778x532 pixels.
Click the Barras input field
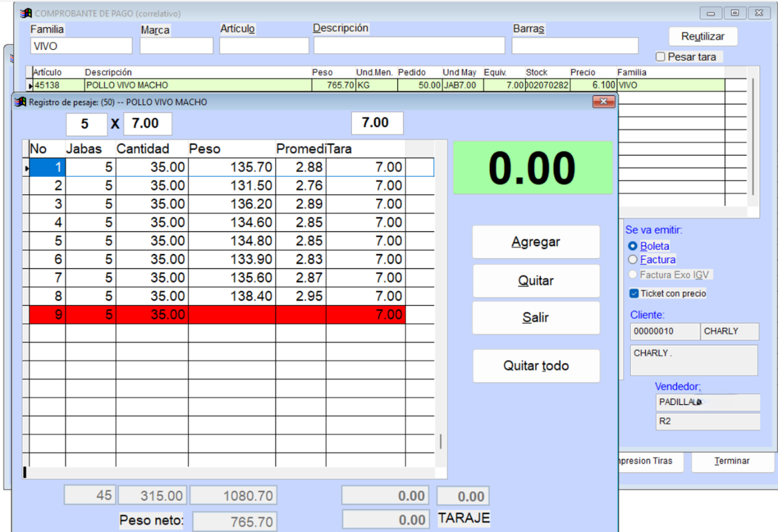pos(575,46)
